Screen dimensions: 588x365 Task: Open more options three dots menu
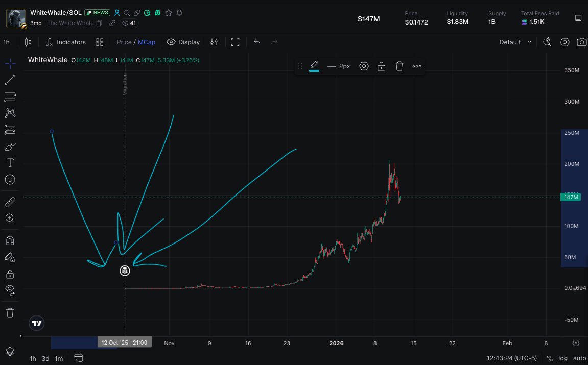click(417, 66)
